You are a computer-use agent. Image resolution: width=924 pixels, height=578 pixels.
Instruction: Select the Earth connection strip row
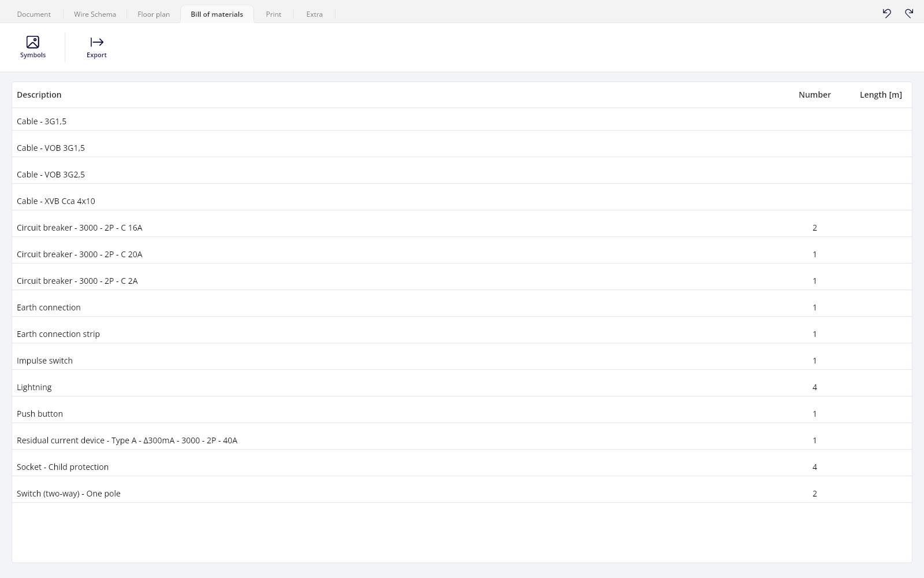pos(462,330)
